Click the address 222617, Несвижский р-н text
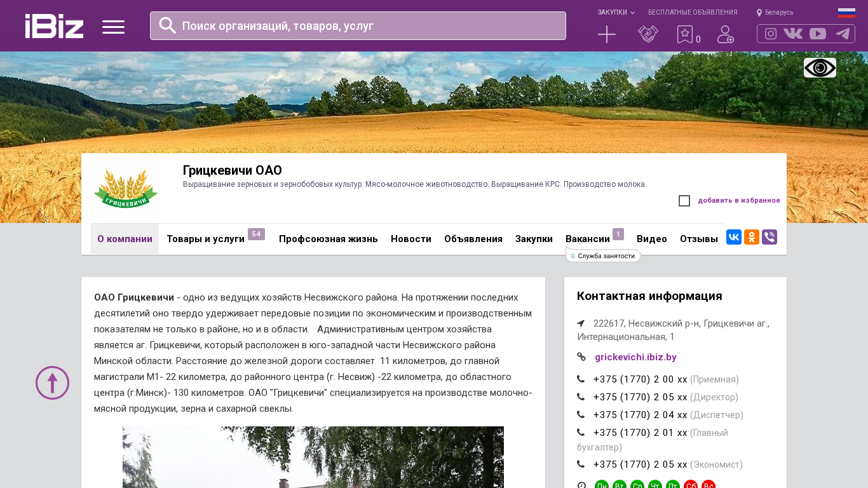 tap(673, 330)
